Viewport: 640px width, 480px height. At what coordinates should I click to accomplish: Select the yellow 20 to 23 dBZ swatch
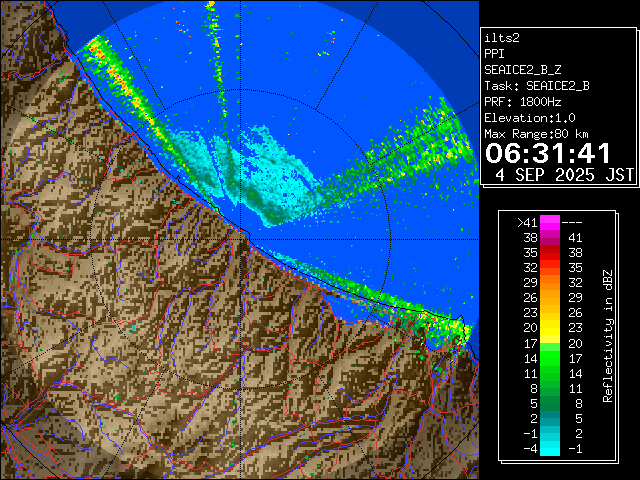tap(550, 327)
